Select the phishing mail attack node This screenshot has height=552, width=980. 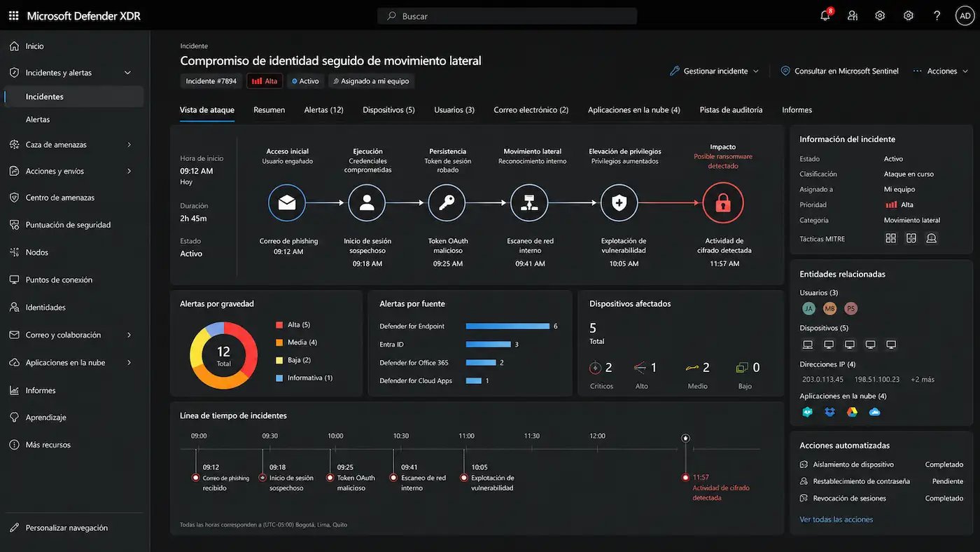pos(287,203)
